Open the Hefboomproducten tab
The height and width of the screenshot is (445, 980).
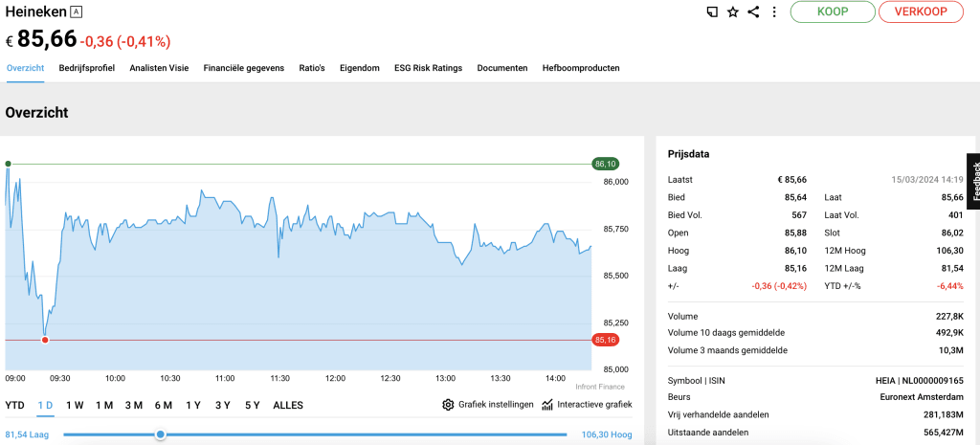[580, 68]
